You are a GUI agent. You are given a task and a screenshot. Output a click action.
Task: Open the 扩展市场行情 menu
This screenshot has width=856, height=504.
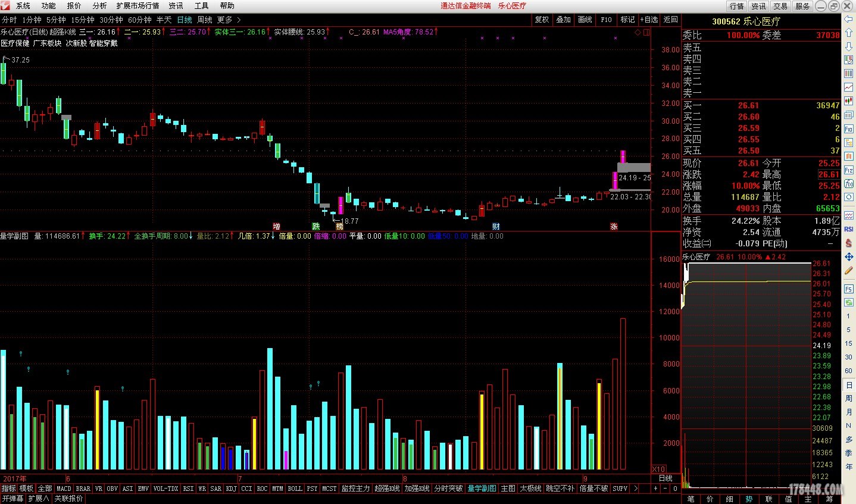(x=138, y=6)
